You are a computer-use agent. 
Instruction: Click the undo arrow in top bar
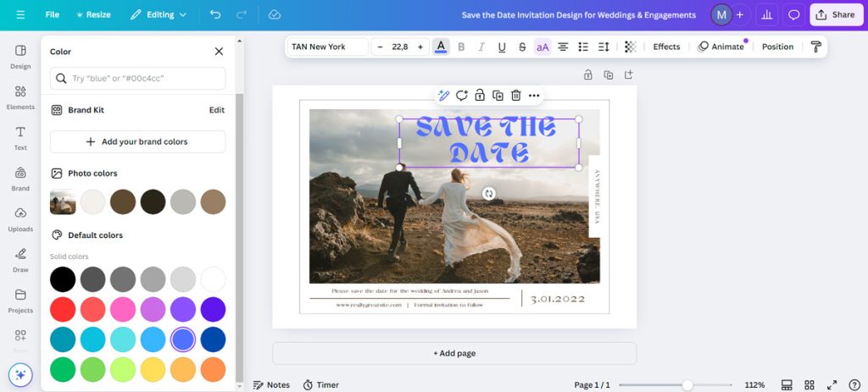pos(214,14)
